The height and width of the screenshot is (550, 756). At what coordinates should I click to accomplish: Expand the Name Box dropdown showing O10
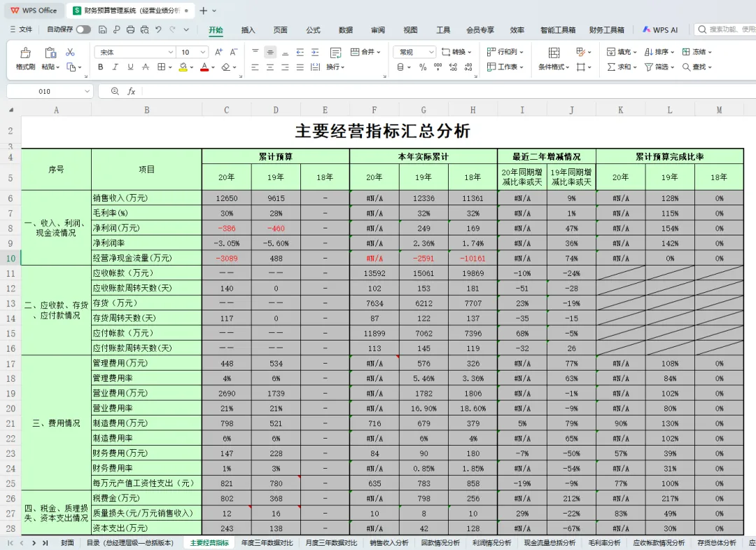[x=87, y=91]
